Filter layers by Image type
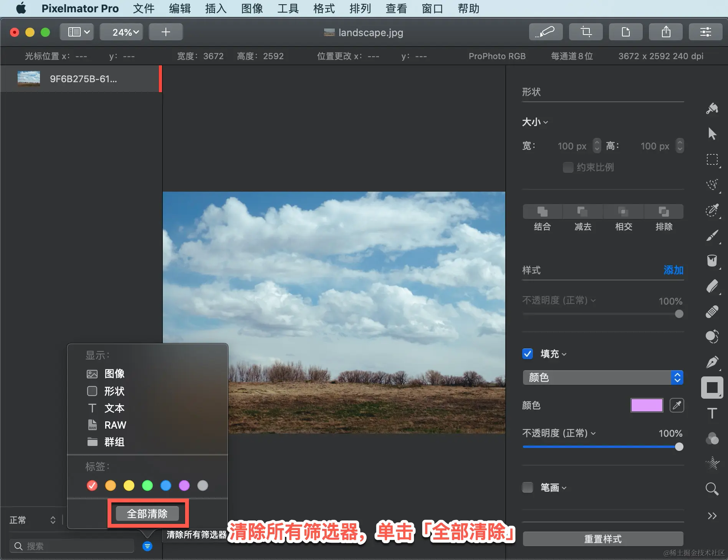728x560 pixels. [106, 374]
